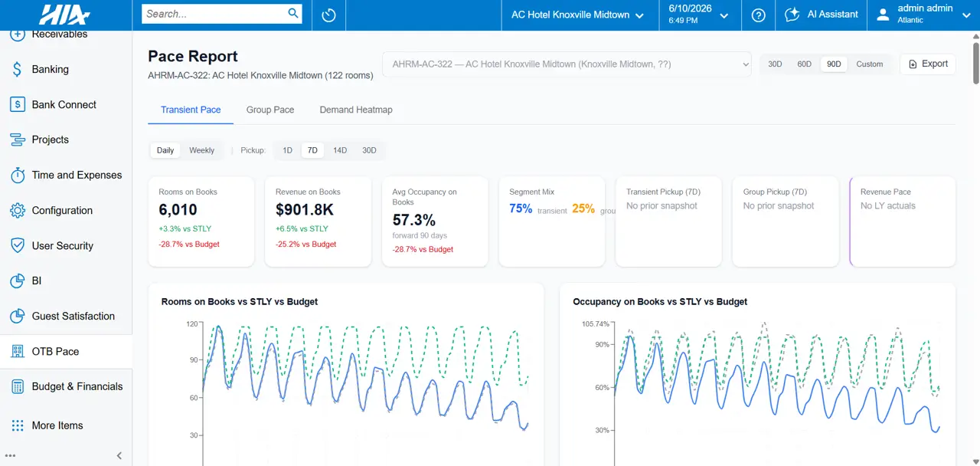
Task: Click the Segment Mix card
Action: (552, 222)
